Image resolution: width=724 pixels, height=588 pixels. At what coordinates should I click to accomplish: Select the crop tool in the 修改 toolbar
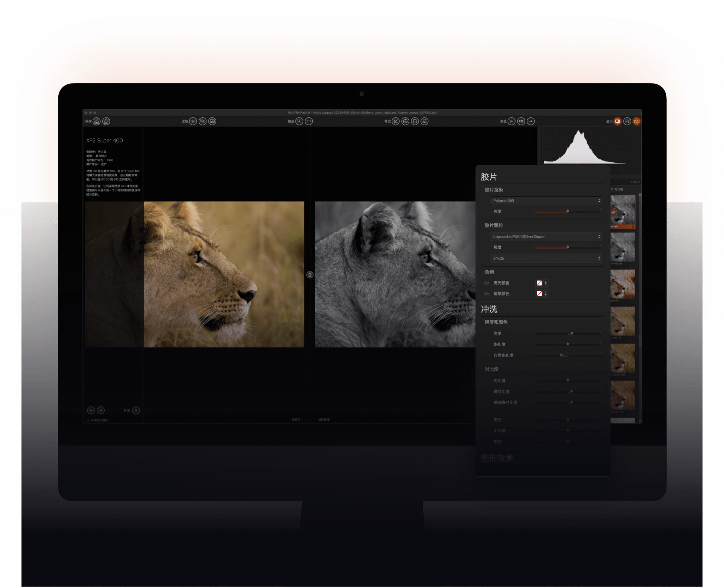[x=396, y=121]
